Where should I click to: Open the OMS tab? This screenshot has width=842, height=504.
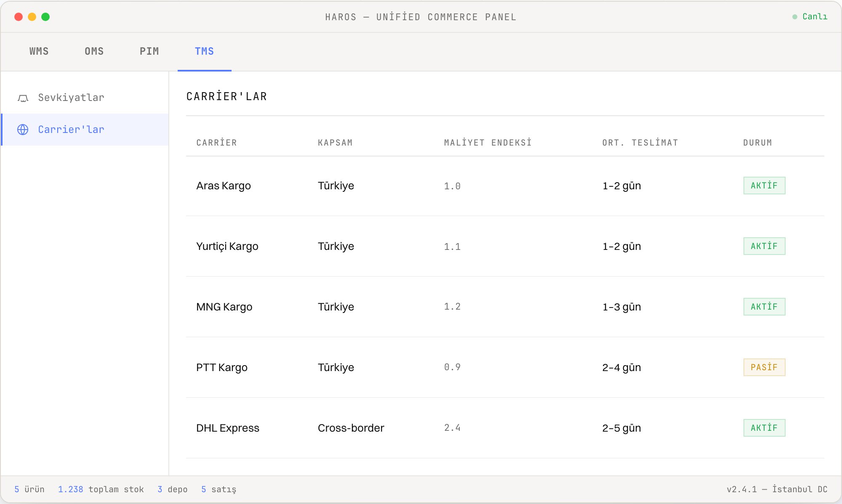pyautogui.click(x=94, y=51)
